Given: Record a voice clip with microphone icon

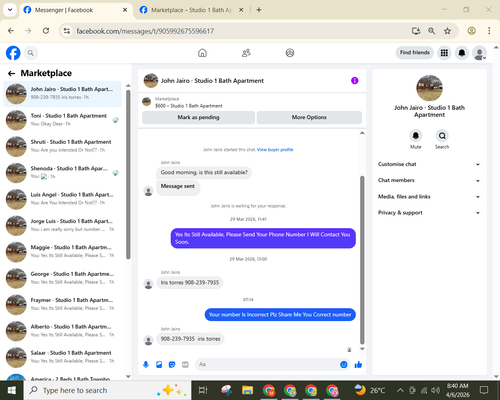Looking at the screenshot, I should pyautogui.click(x=146, y=364).
